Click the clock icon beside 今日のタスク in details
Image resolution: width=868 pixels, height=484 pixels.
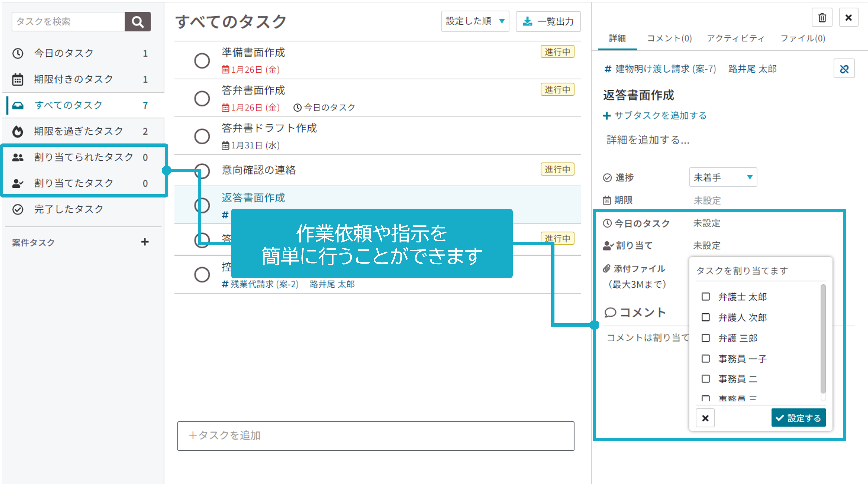tap(607, 223)
